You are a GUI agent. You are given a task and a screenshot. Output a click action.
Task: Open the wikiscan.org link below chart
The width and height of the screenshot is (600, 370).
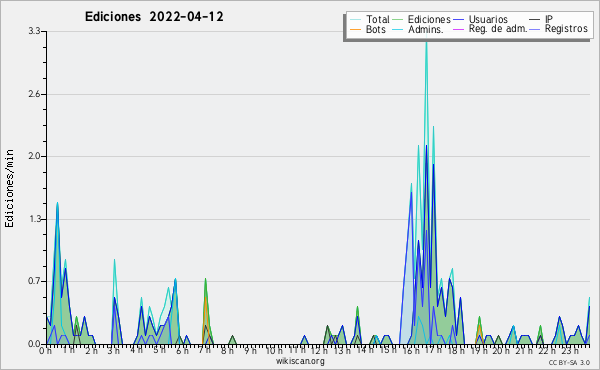pos(300,361)
